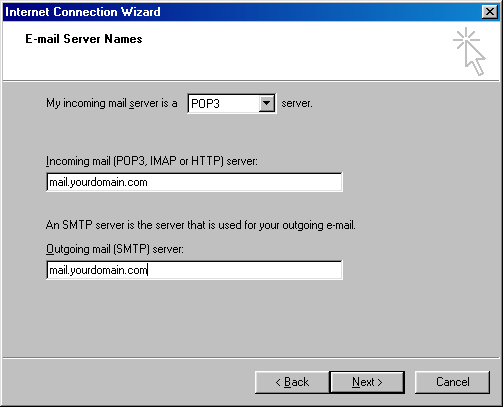This screenshot has height=407, width=503.
Task: Click the E-mail Server Names heading
Action: pos(84,39)
